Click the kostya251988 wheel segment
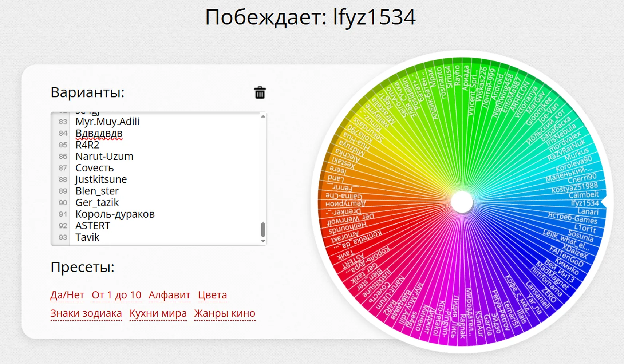Screen dimensions: 624x364 click(x=574, y=187)
